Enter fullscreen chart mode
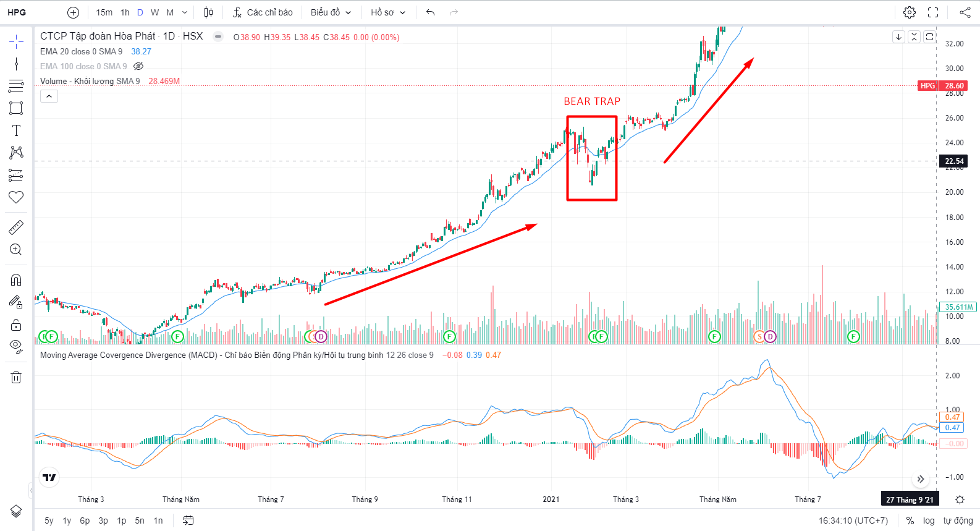 click(933, 12)
